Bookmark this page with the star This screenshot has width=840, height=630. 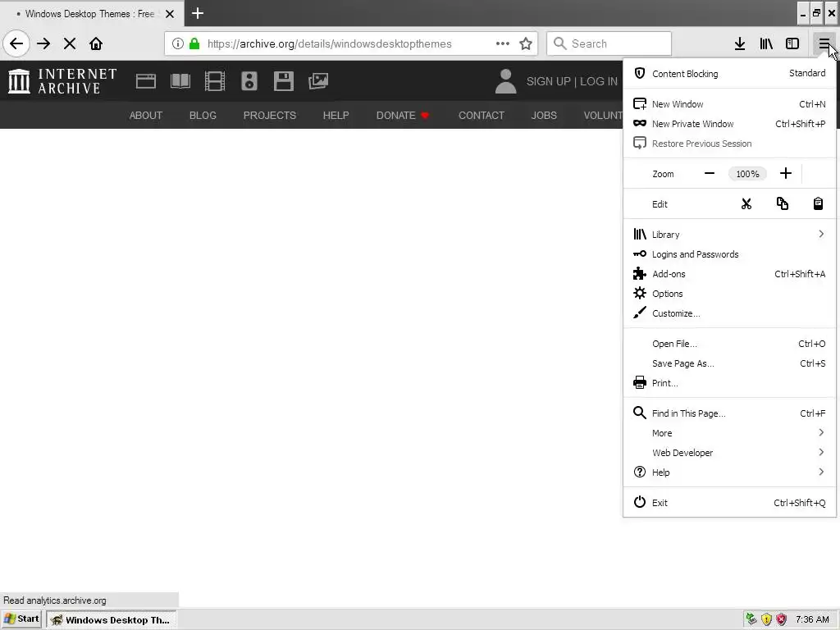tap(526, 43)
